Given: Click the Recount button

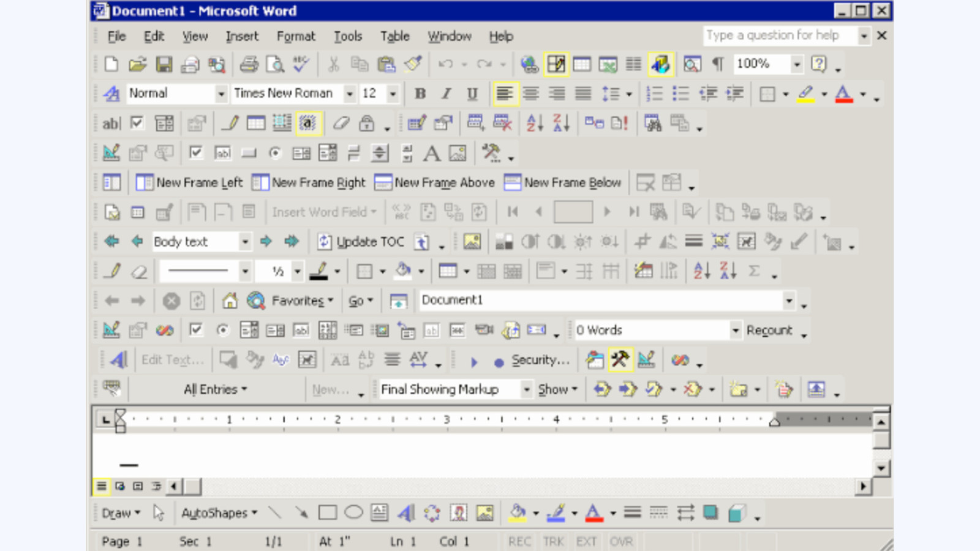Looking at the screenshot, I should click(769, 331).
